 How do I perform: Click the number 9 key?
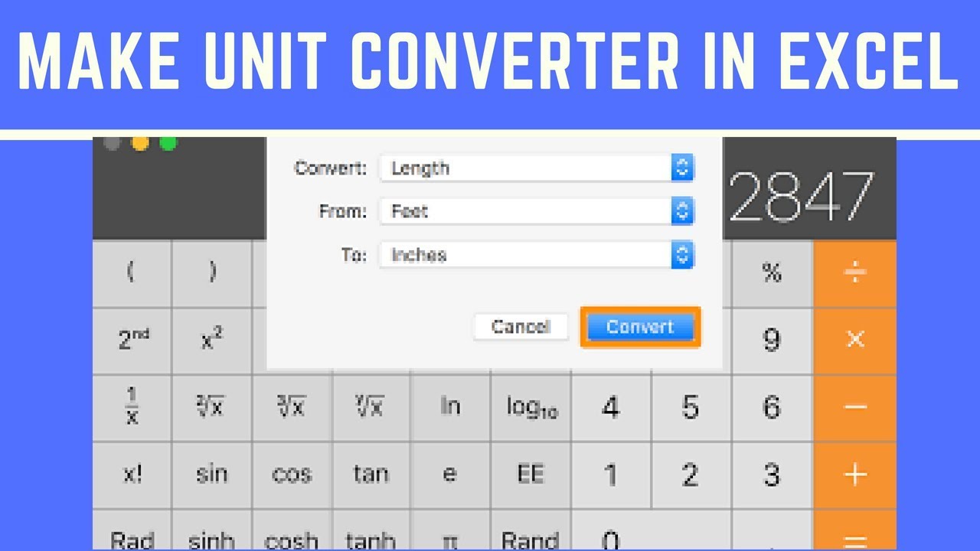tap(772, 341)
